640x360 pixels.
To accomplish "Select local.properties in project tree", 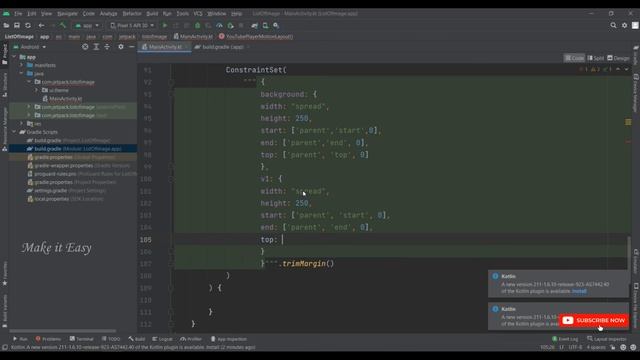I will [x=65, y=199].
